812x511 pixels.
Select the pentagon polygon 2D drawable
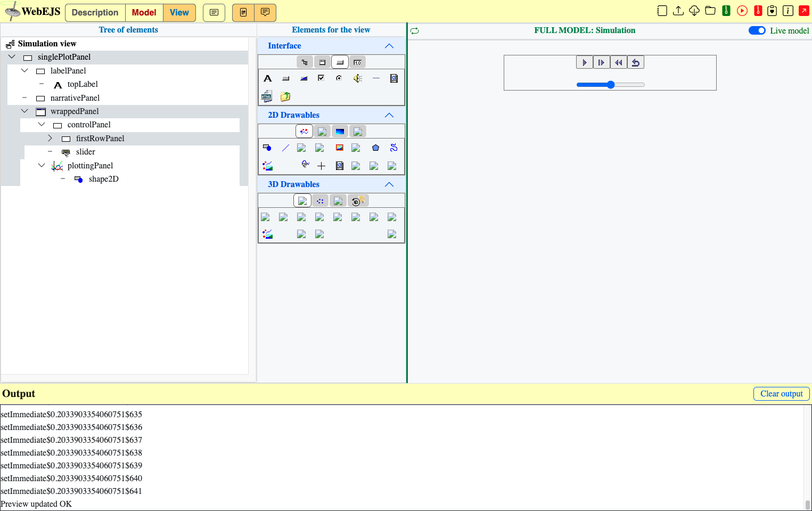tap(375, 148)
